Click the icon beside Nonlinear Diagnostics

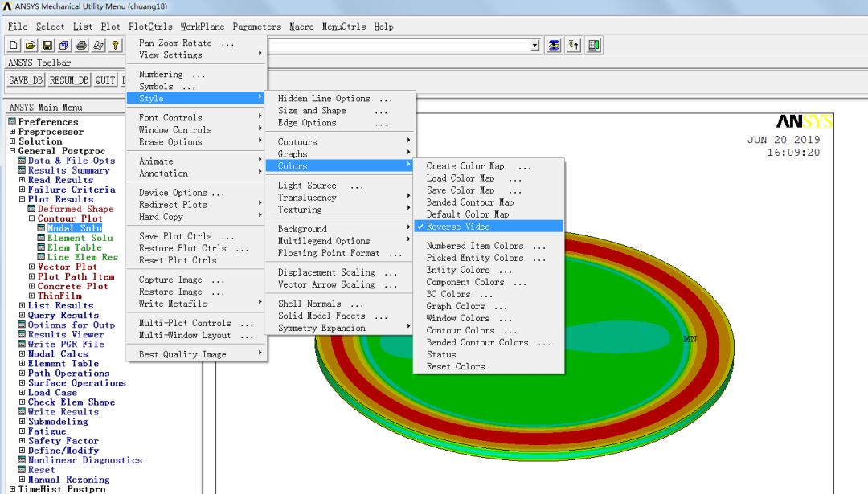click(x=23, y=460)
